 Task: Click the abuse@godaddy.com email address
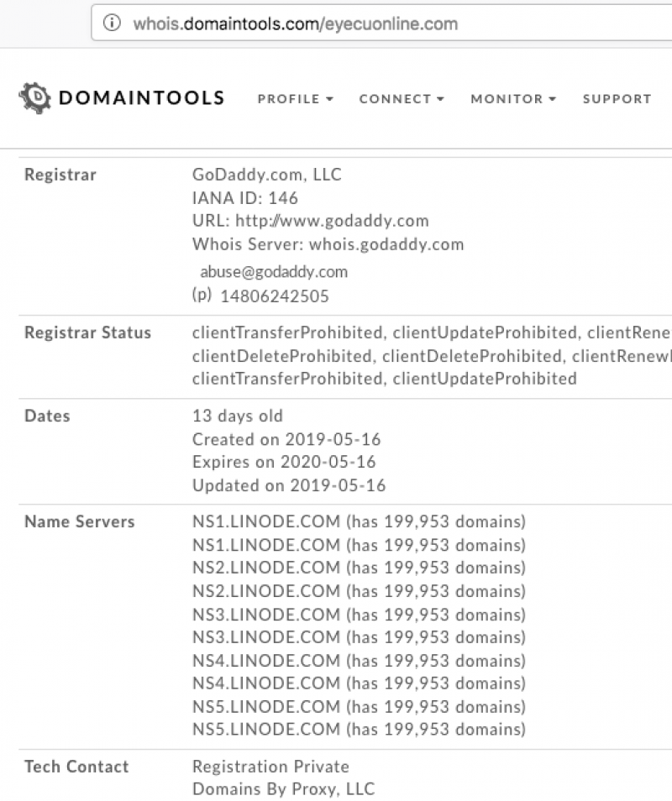click(x=273, y=272)
